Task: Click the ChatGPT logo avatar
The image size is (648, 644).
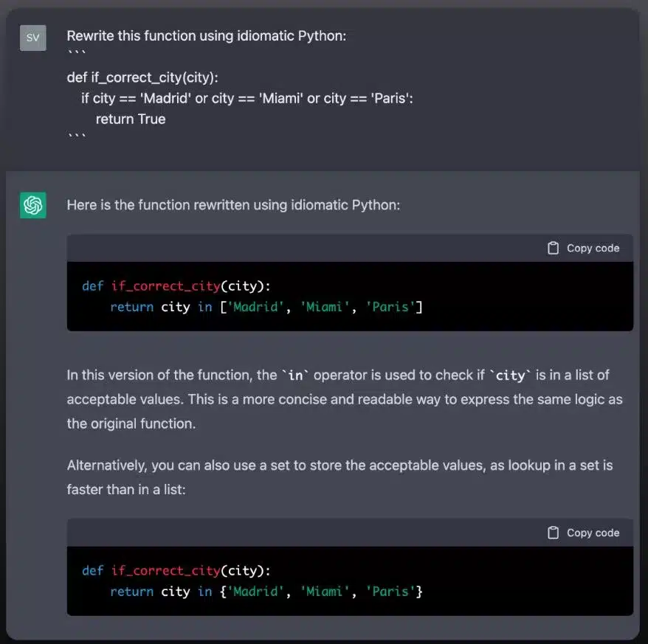Action: [33, 205]
